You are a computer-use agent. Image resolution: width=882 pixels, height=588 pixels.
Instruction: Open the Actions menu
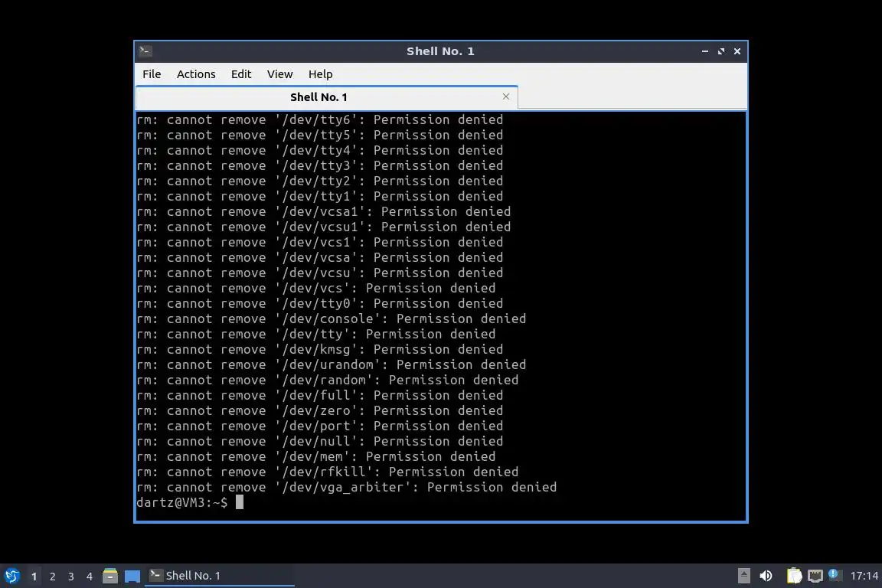196,74
